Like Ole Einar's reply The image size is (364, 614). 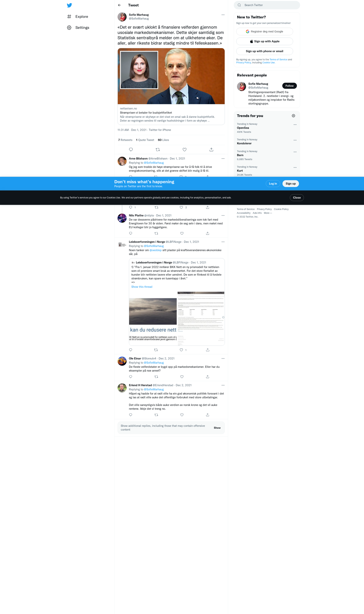click(x=182, y=377)
